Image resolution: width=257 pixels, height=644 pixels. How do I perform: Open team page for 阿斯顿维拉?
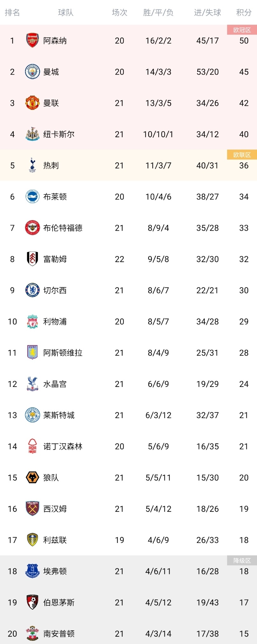(x=63, y=353)
